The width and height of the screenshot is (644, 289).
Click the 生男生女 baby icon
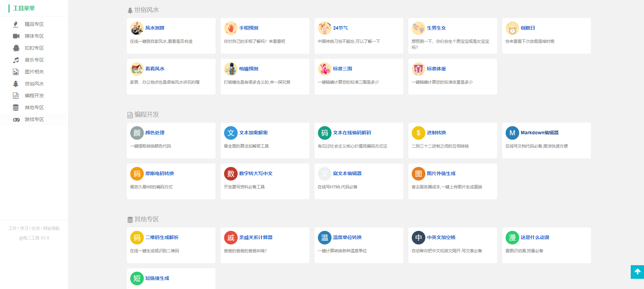[419, 28]
